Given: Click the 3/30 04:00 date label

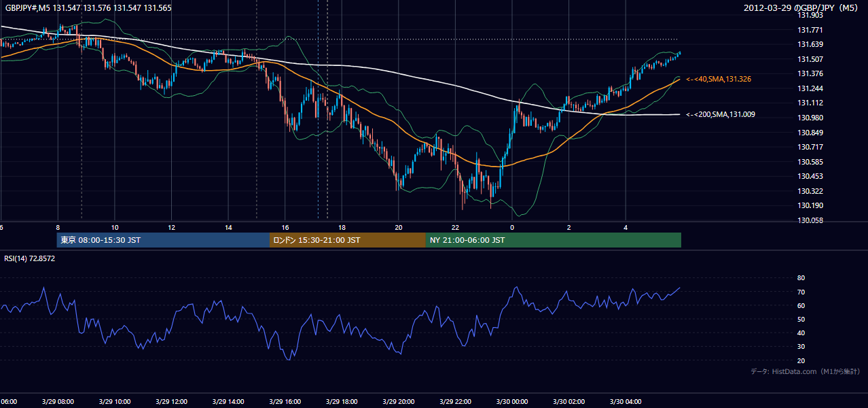Looking at the screenshot, I should [x=626, y=402].
